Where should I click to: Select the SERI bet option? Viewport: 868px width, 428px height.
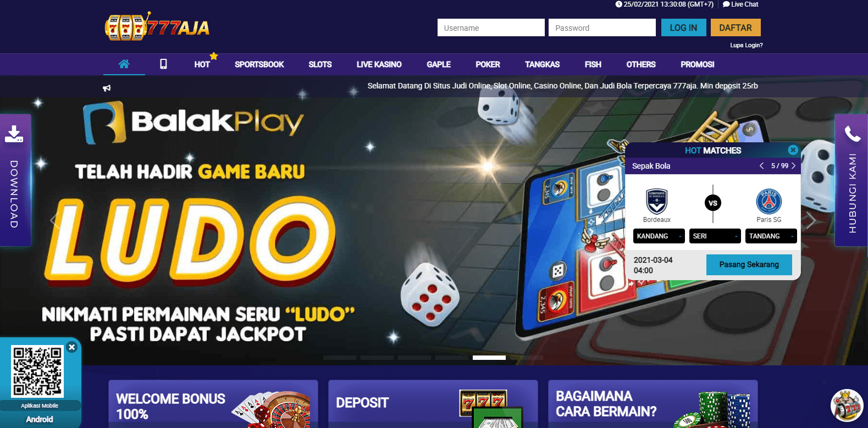715,236
